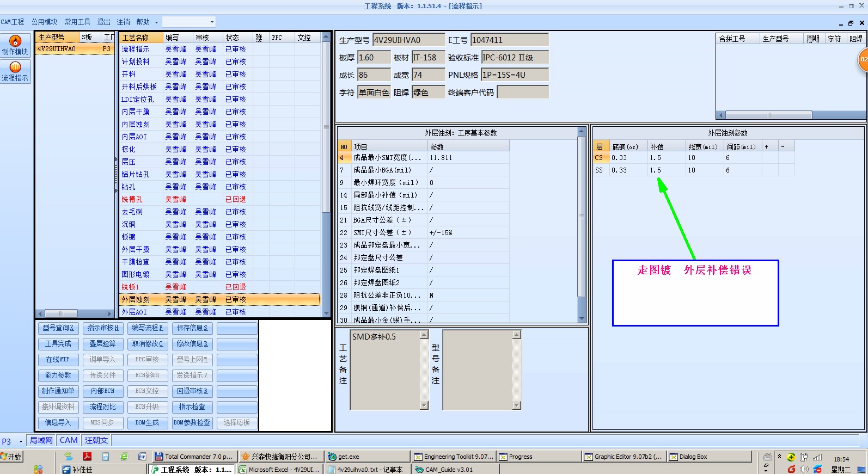868x474 pixels.
Task: Launch Internet Explorer from quick launch
Action: 124,457
